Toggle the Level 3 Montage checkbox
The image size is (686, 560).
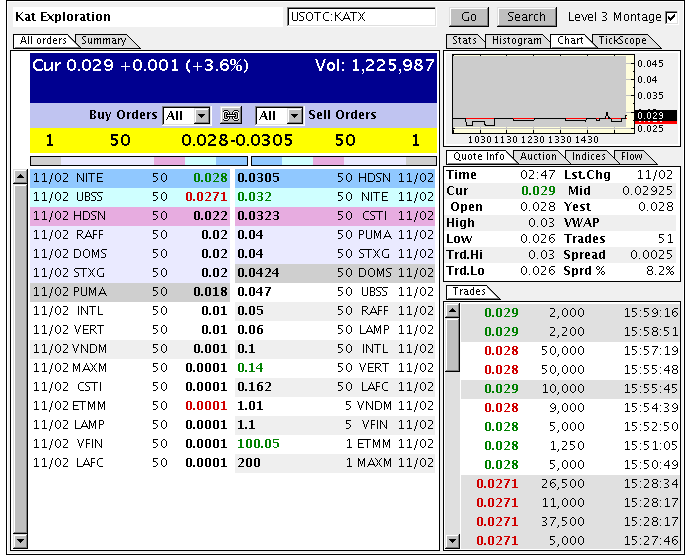pos(671,17)
